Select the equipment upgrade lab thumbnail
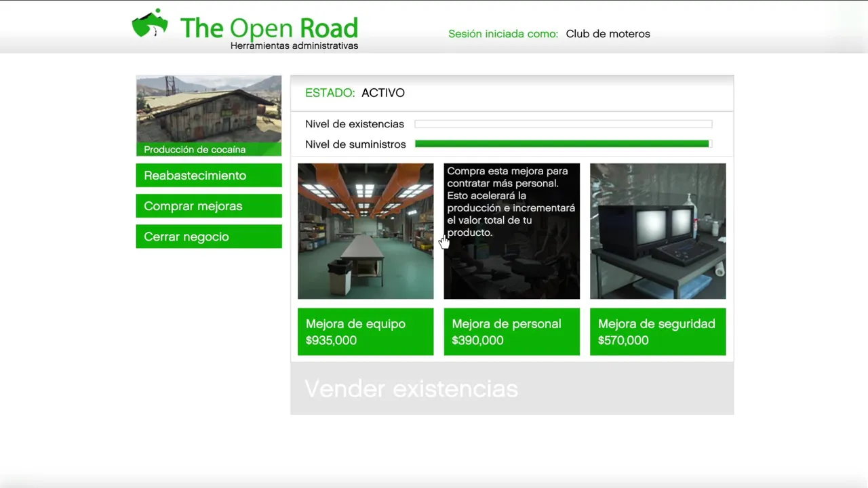 click(366, 231)
